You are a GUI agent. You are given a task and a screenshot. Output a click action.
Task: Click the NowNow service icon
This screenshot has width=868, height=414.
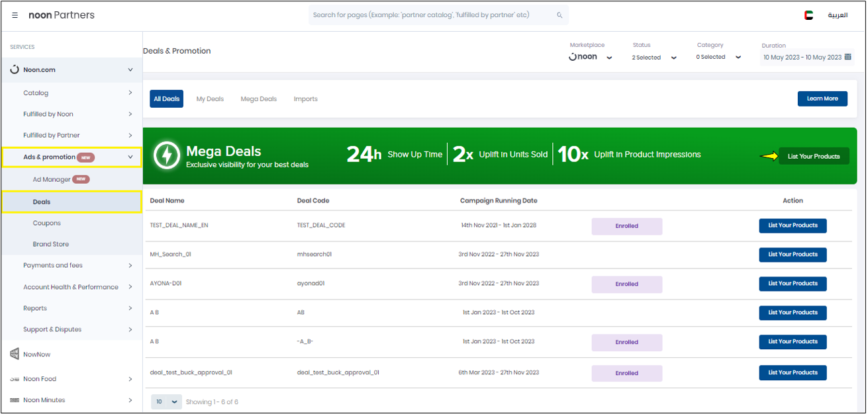point(15,354)
